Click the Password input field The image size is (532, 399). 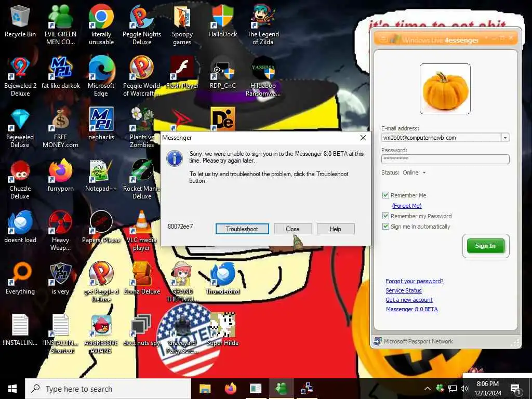click(x=445, y=159)
